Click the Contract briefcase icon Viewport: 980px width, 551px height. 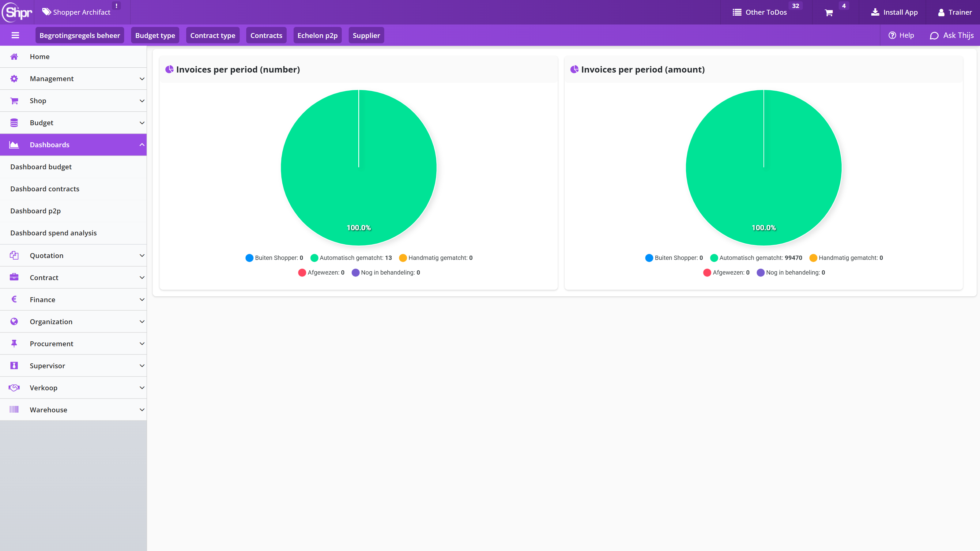14,277
